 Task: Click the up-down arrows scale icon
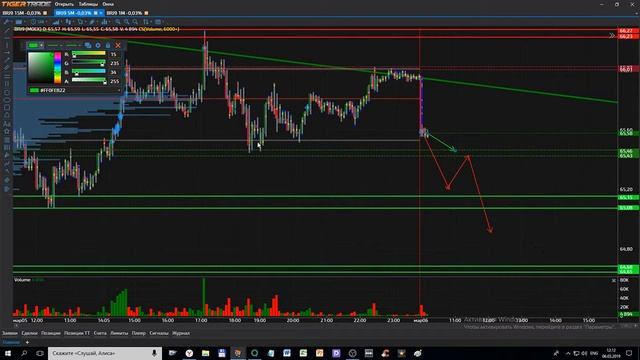pos(146,22)
